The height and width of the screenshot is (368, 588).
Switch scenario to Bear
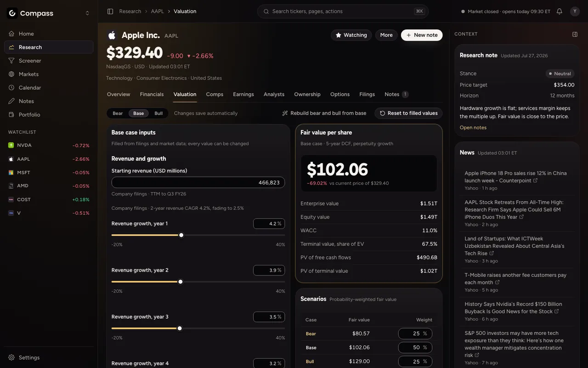[x=118, y=113]
